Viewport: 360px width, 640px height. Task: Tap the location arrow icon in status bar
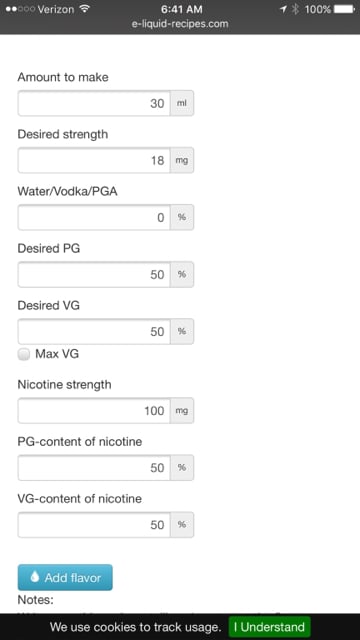(283, 9)
